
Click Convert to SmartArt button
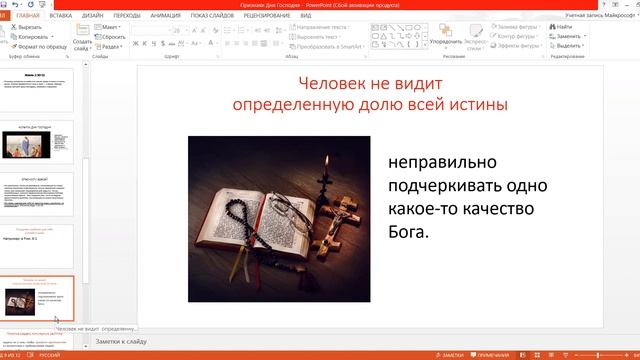[x=327, y=47]
